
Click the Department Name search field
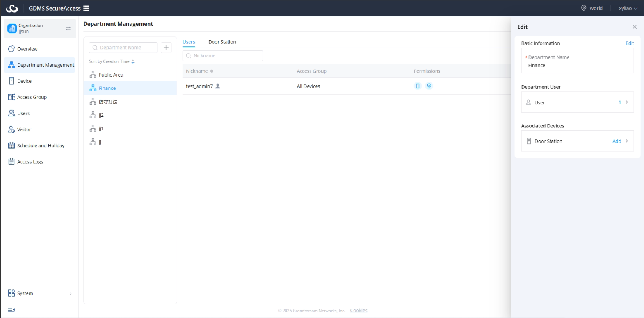click(x=123, y=48)
